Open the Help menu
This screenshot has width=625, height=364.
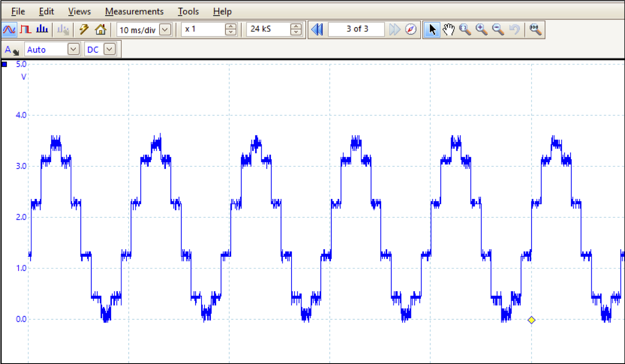coord(222,11)
